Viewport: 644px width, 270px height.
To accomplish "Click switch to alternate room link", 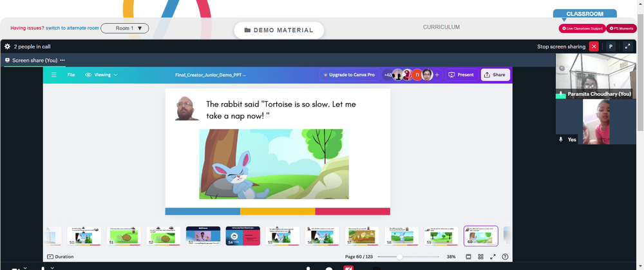I will pos(72,28).
